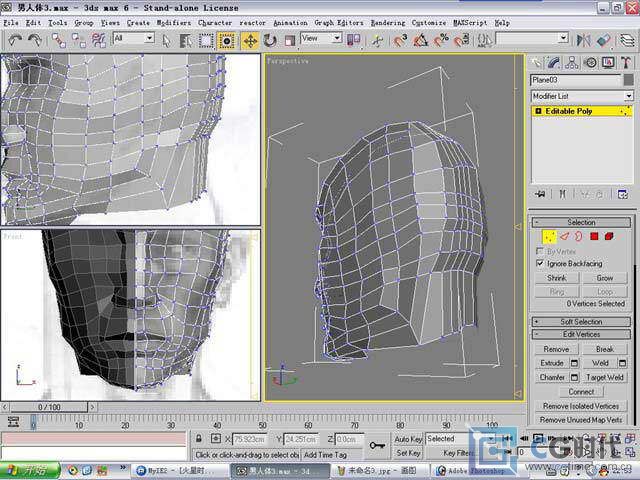
Task: Choose the Select Object arrow tool
Action: (166, 40)
